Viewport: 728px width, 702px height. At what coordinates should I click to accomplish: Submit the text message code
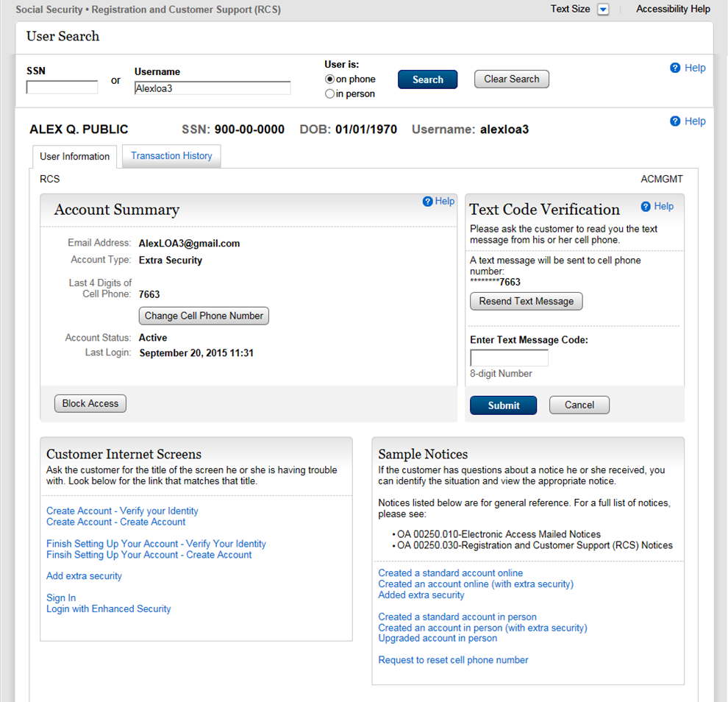point(503,405)
